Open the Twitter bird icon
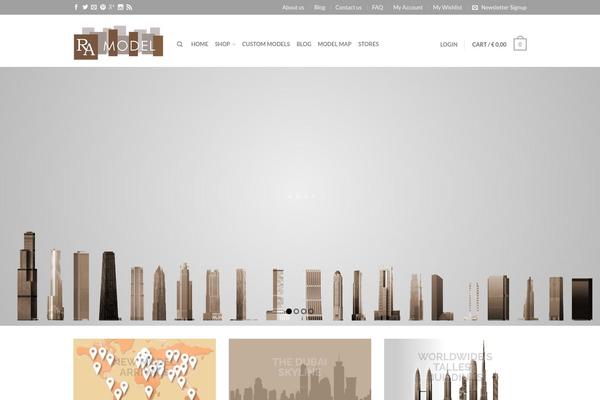This screenshot has width=600, height=400. tap(85, 7)
